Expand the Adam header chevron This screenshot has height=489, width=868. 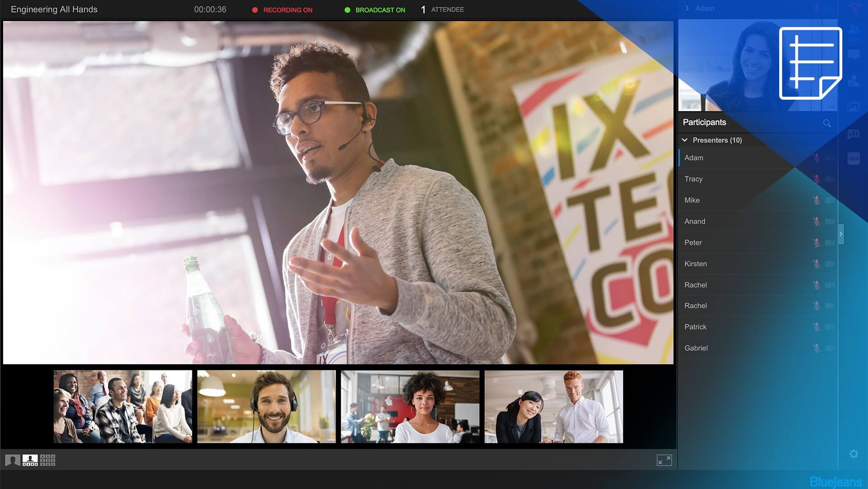point(687,8)
